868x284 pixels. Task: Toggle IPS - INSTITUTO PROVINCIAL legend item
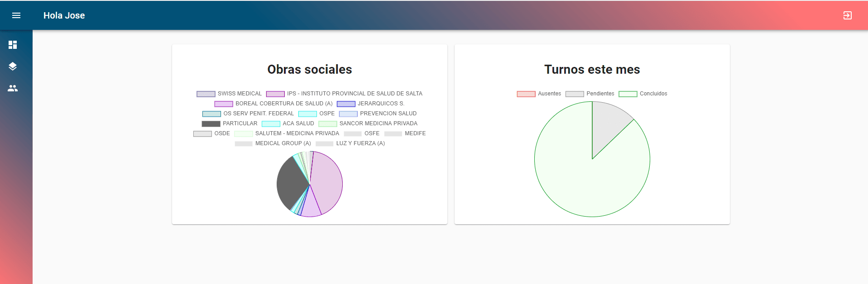pyautogui.click(x=344, y=94)
